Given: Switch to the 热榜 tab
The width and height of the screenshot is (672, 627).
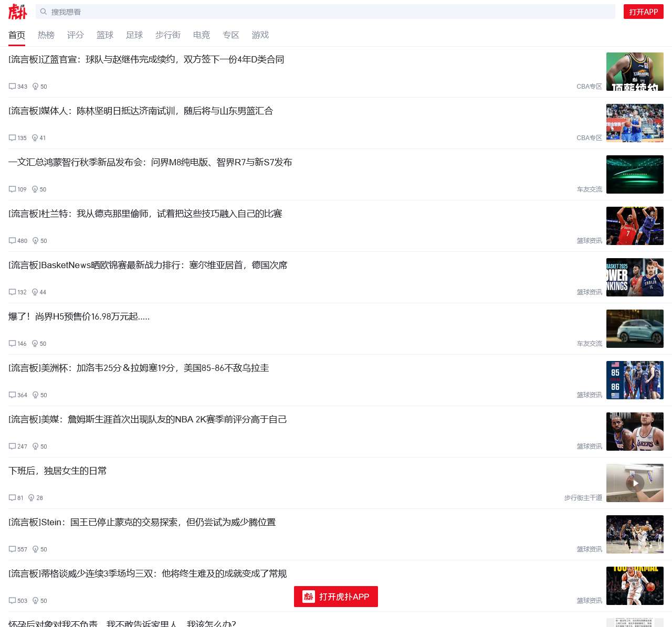Looking at the screenshot, I should (46, 35).
